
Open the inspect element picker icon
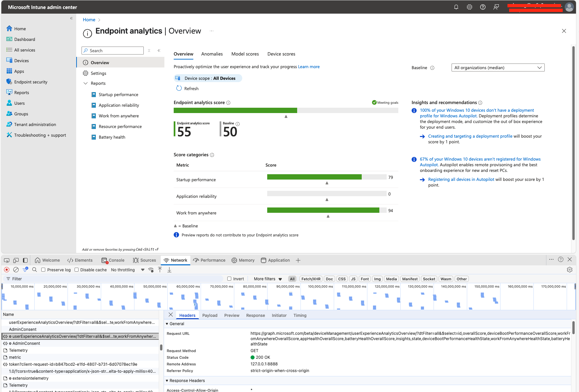click(x=6, y=260)
